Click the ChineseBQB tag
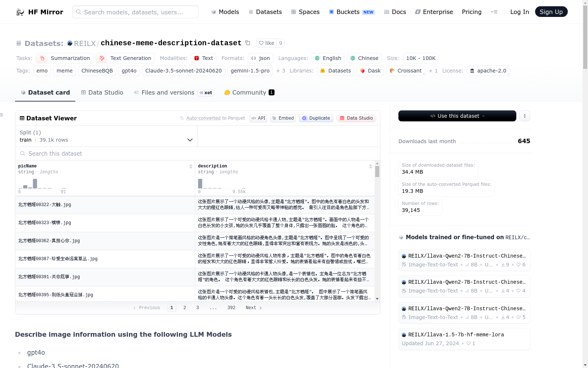The image size is (588, 368). 97,71
